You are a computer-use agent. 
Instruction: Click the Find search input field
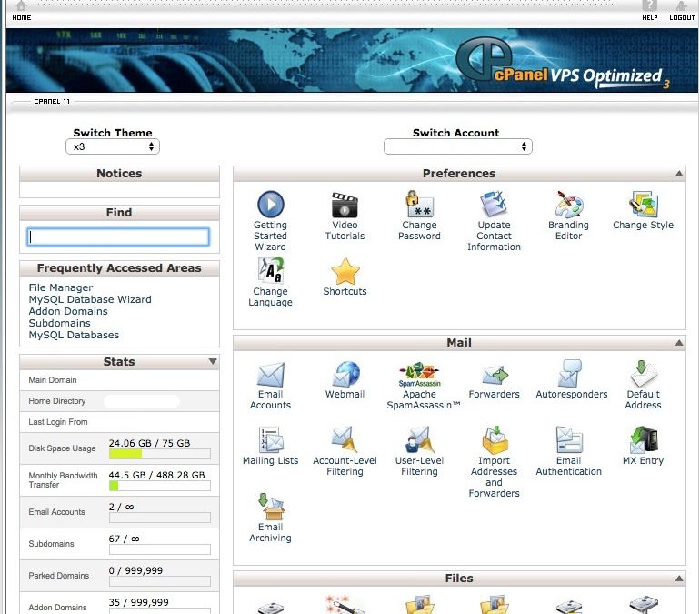[x=118, y=237]
